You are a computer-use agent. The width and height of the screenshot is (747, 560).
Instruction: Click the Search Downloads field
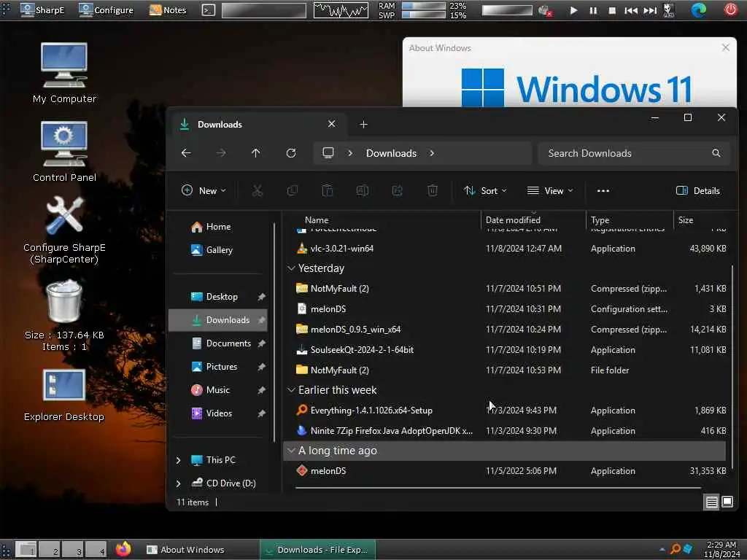point(634,153)
